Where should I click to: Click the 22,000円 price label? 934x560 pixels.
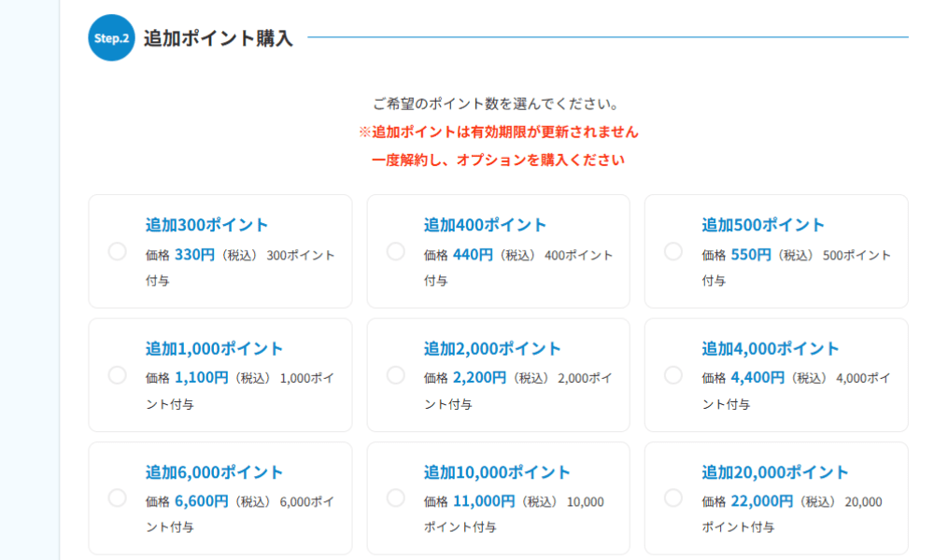[762, 501]
